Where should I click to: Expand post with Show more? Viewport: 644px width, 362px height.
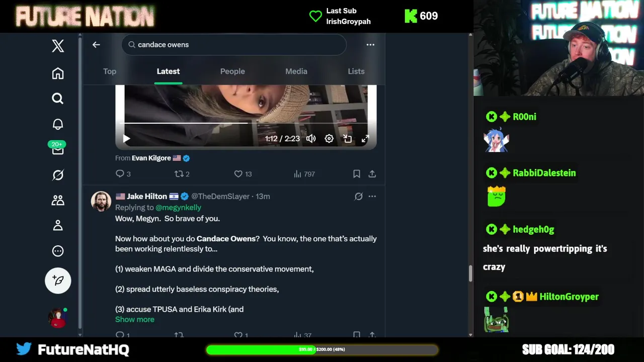pos(135,320)
